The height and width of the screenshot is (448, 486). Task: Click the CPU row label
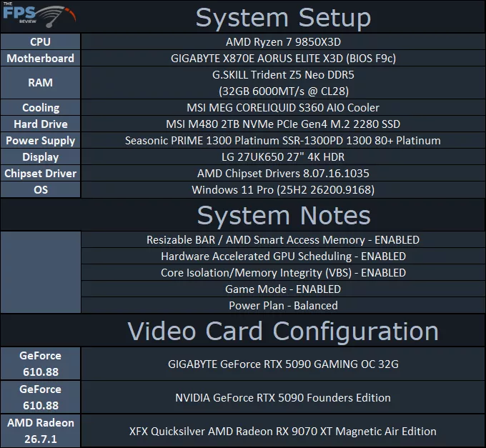[40, 42]
